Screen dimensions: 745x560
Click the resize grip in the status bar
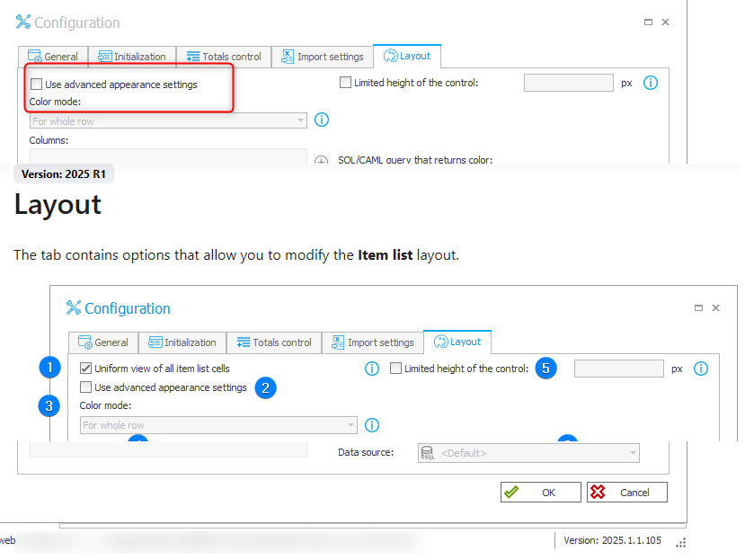tap(681, 542)
